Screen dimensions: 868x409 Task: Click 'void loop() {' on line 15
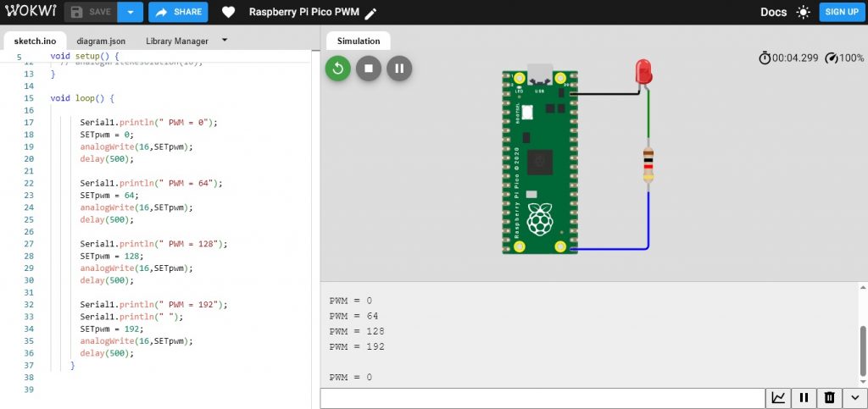(82, 98)
